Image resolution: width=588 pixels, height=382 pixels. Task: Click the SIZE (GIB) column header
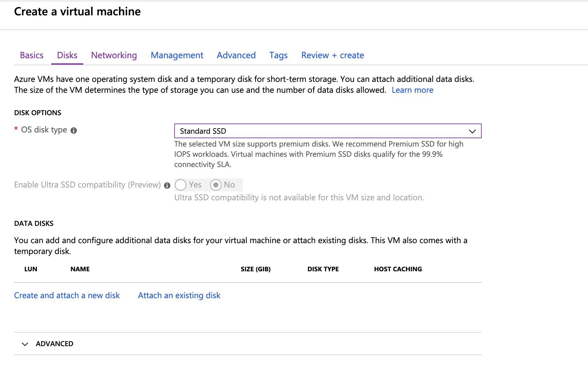click(256, 269)
